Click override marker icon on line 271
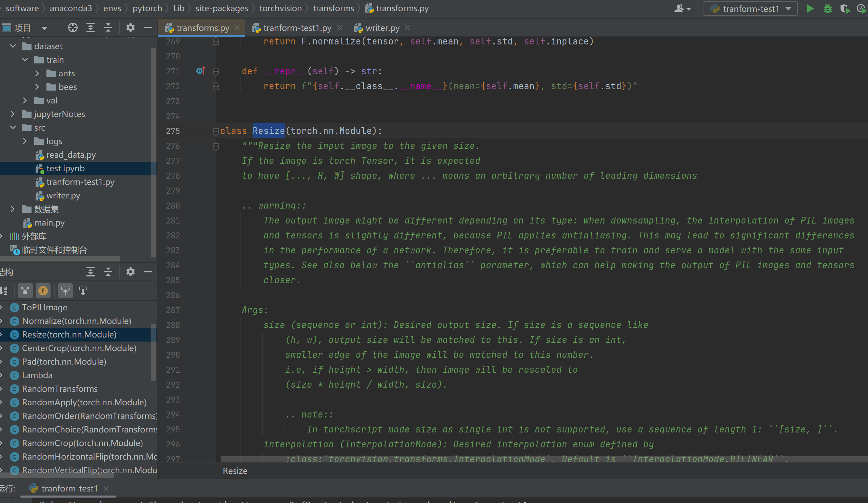 point(200,71)
